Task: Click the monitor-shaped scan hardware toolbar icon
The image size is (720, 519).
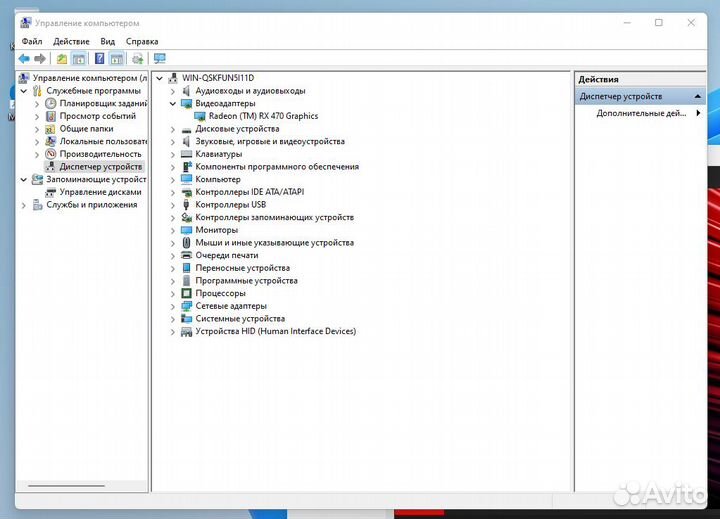Action: (x=159, y=59)
